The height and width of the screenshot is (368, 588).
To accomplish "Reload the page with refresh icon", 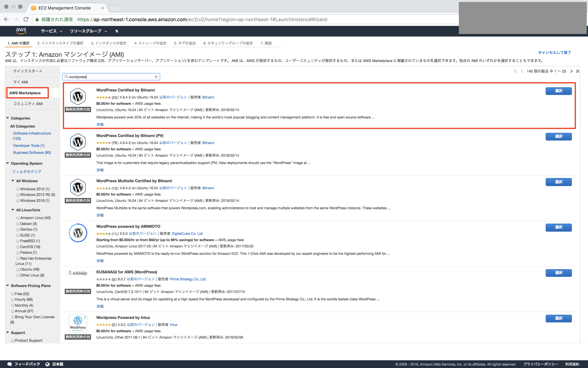I will [x=26, y=19].
